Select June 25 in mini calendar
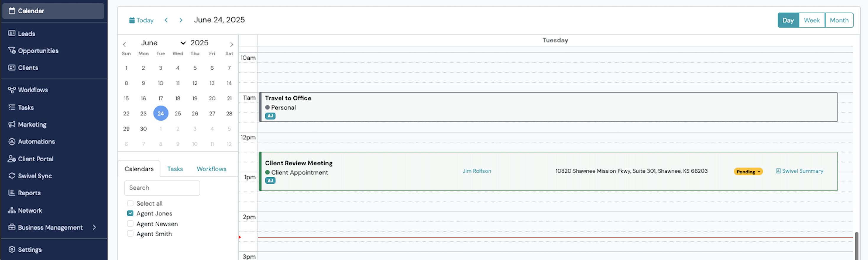Viewport: 868px width, 260px height. coord(178,113)
